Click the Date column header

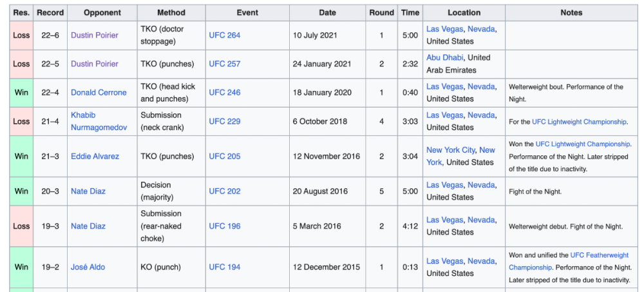(327, 13)
